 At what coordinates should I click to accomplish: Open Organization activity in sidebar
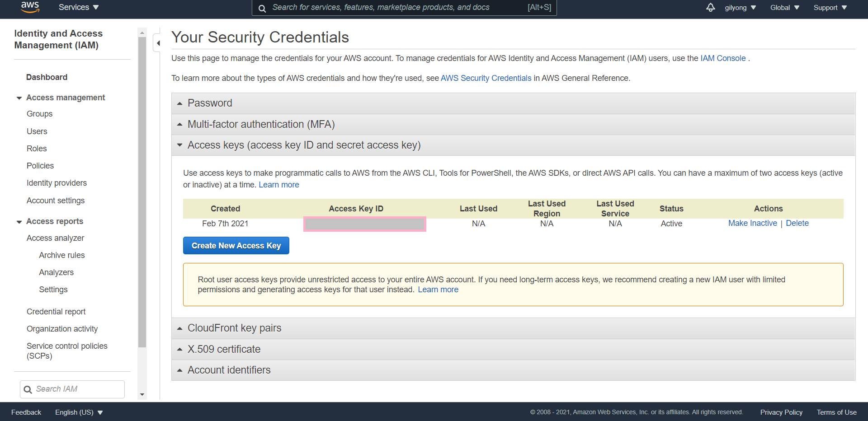point(62,329)
